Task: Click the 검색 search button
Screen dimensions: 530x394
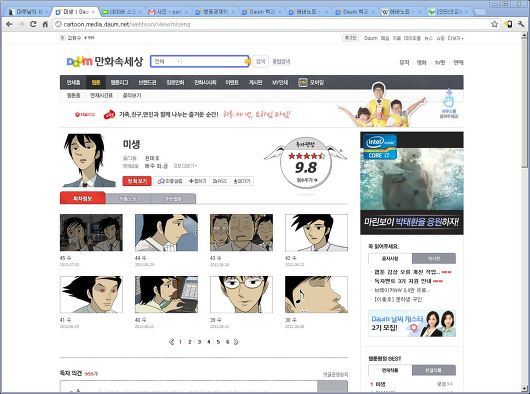Action: point(260,61)
